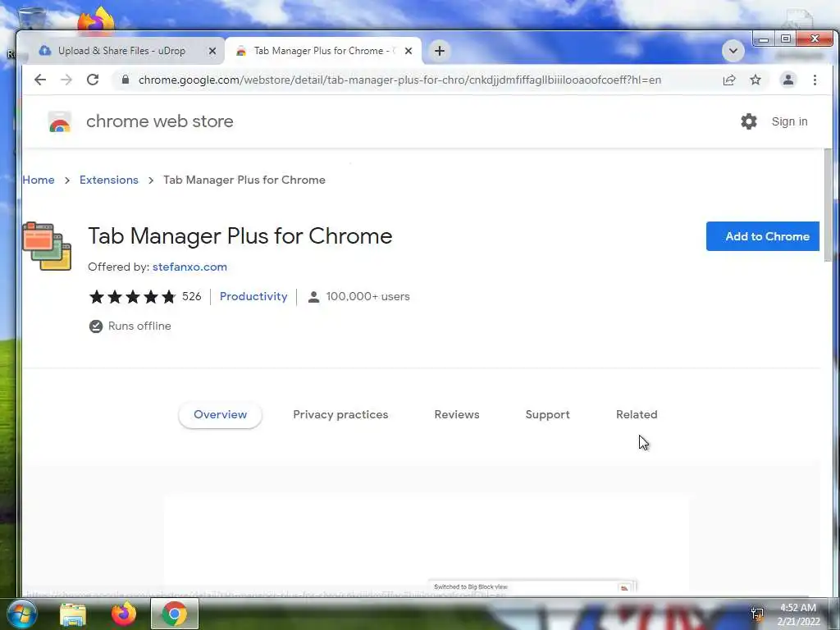Viewport: 840px width, 630px height.
Task: Click the extension screenshot preview
Action: (x=426, y=544)
